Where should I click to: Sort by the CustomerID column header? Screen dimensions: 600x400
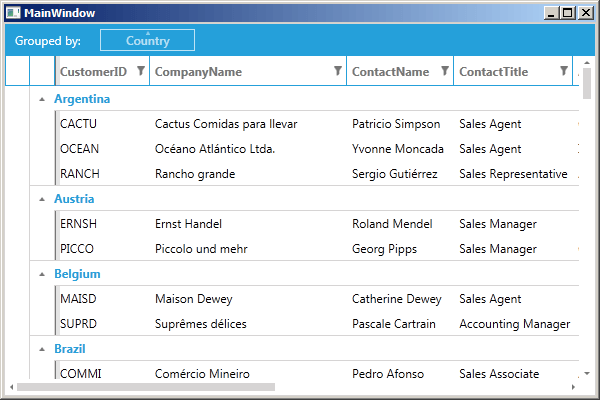[x=93, y=72]
